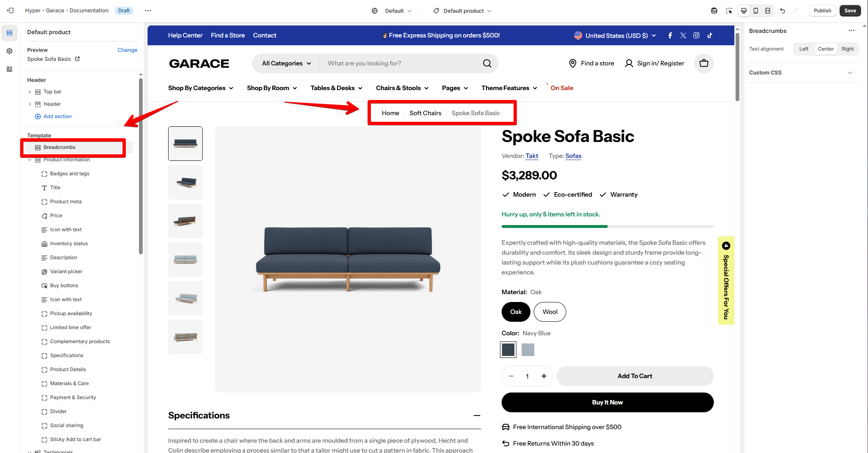Open the Theme Features menu
The height and width of the screenshot is (453, 868).
point(509,88)
